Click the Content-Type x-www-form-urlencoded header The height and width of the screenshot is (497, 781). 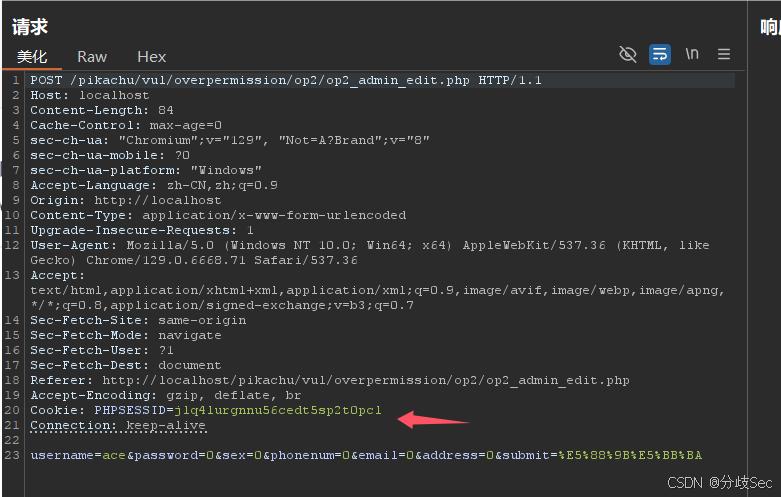pyautogui.click(x=218, y=215)
